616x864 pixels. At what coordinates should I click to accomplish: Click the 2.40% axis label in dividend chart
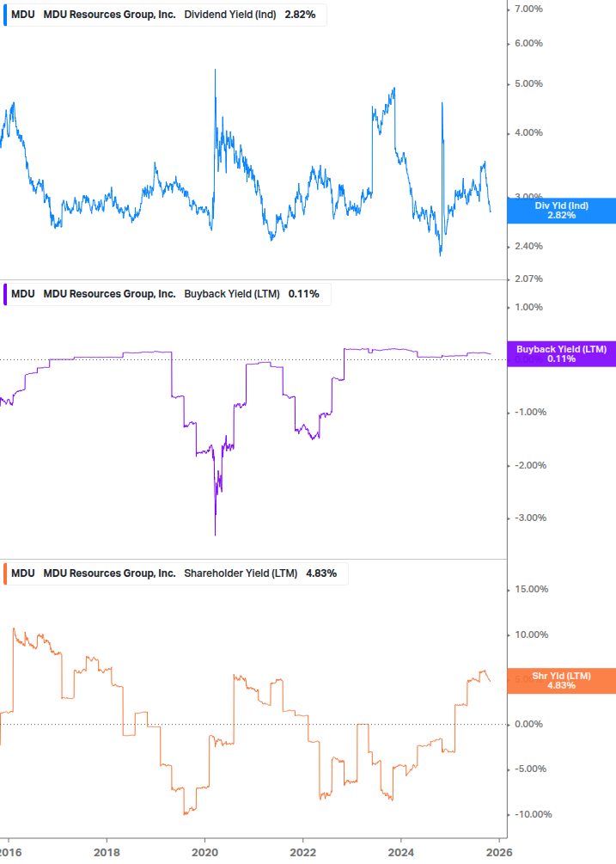pos(528,247)
